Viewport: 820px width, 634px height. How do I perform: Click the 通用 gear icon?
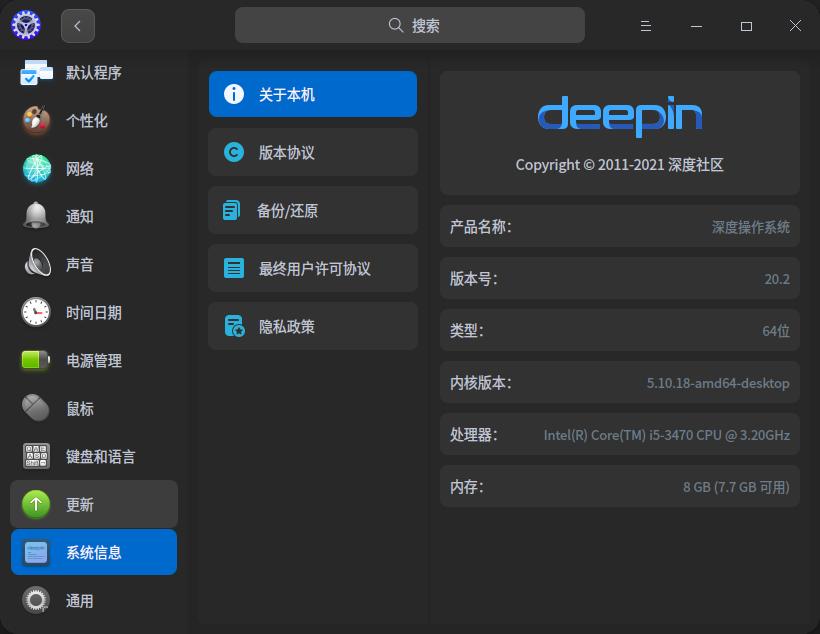pyautogui.click(x=36, y=600)
